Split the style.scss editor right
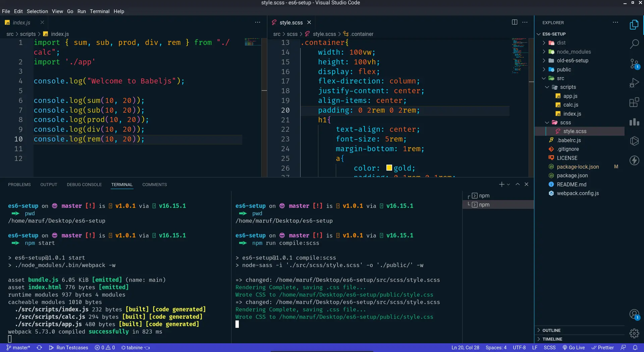This screenshot has width=644, height=352. click(515, 22)
